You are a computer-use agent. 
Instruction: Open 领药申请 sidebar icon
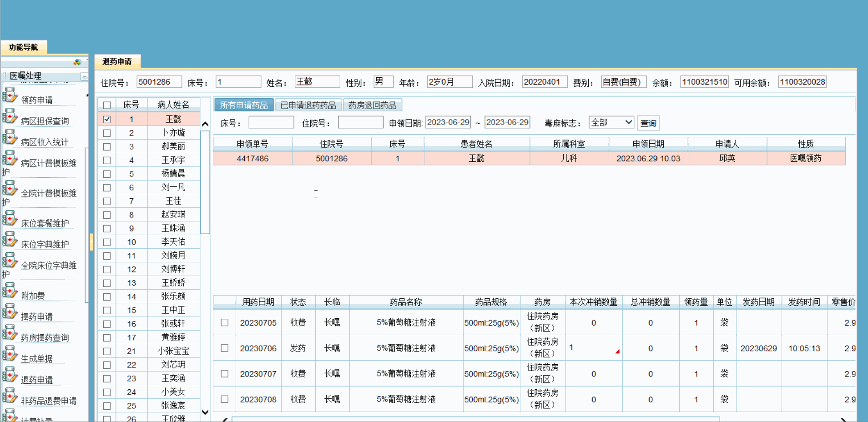pyautogui.click(x=10, y=95)
